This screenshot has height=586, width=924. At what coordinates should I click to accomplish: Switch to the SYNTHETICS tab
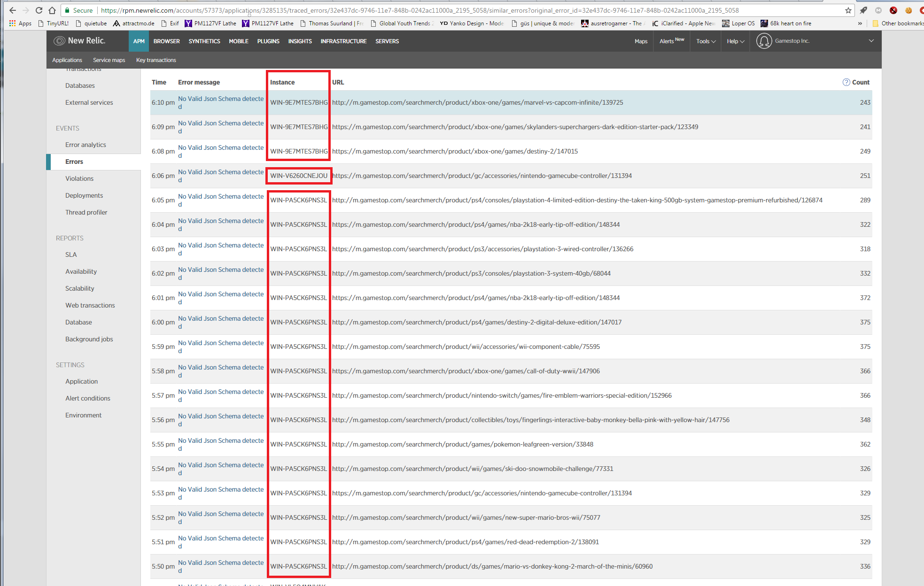click(204, 41)
